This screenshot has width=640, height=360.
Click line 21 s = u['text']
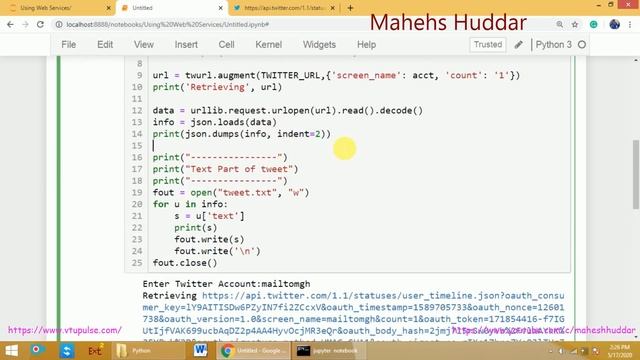(x=209, y=216)
